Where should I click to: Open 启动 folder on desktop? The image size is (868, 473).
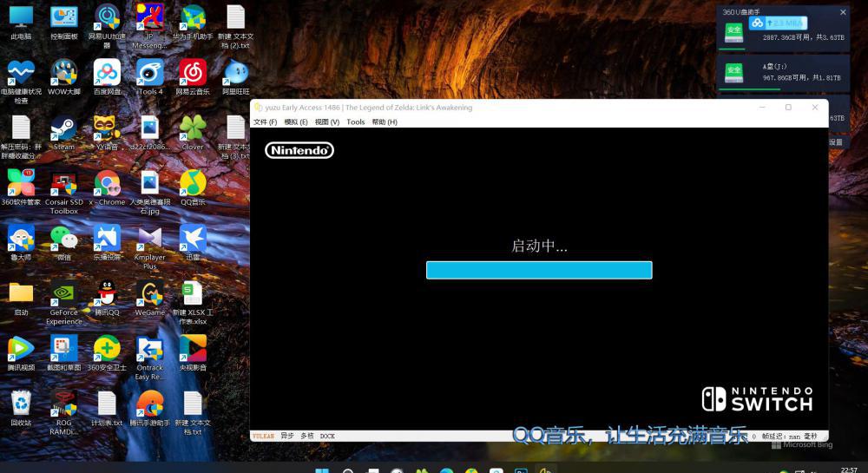click(x=21, y=299)
